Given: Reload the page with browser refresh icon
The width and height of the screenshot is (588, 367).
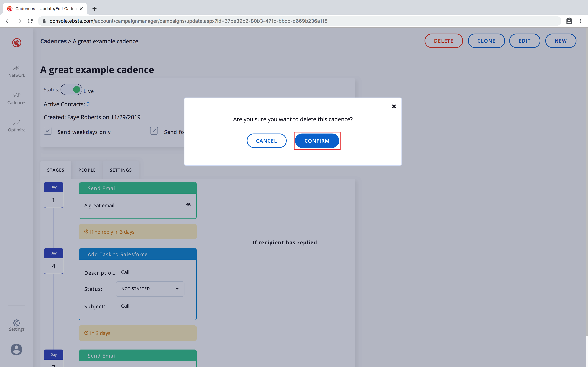Looking at the screenshot, I should click(x=30, y=21).
